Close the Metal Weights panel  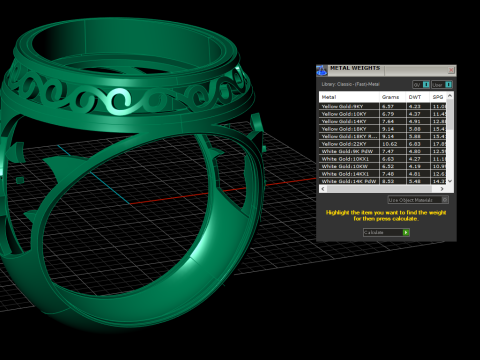[451, 70]
